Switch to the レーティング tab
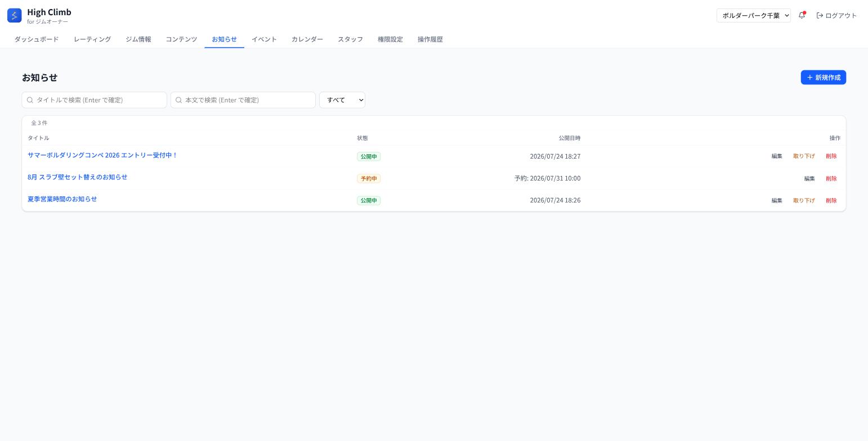 pos(92,39)
